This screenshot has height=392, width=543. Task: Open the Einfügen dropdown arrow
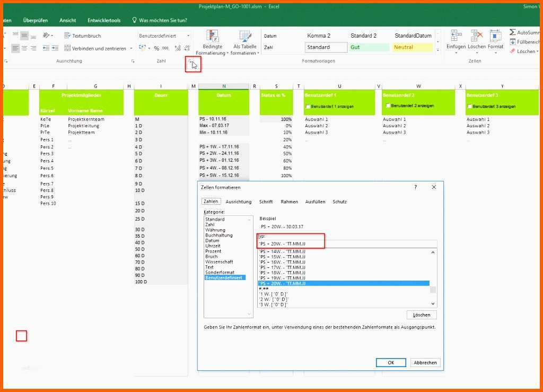pyautogui.click(x=456, y=53)
